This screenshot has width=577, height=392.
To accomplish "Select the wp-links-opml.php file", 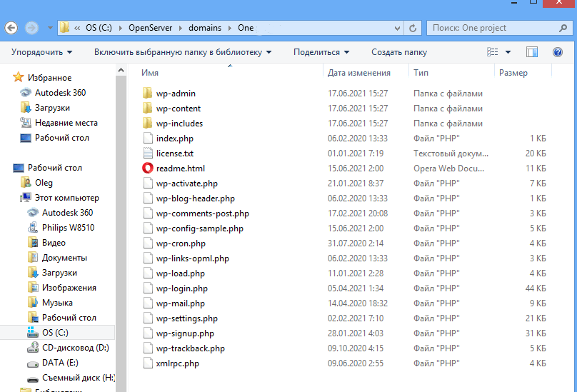I will (x=193, y=258).
